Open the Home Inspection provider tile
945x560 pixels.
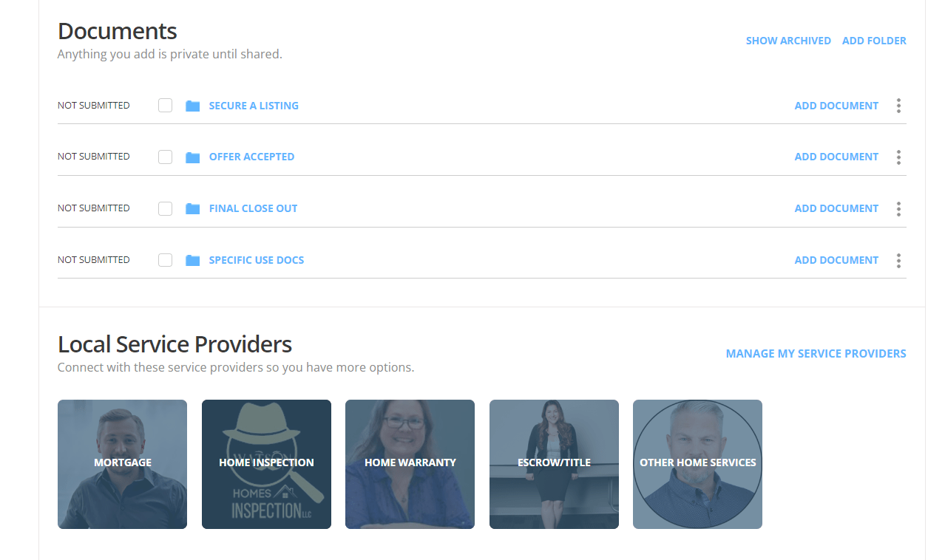(x=266, y=464)
